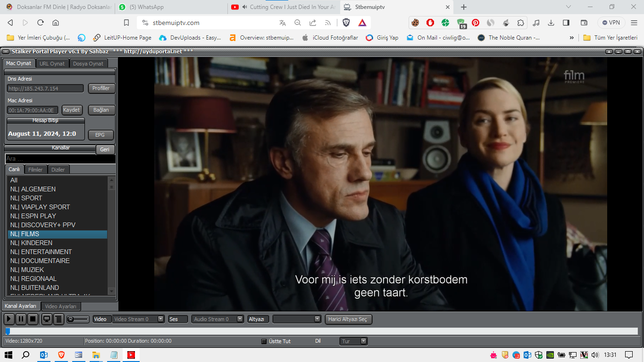Open the Brave wallet icon

pos(584,23)
